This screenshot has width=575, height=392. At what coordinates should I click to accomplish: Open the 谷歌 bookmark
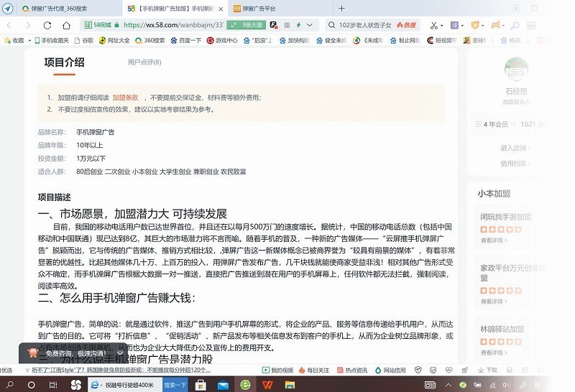click(84, 40)
